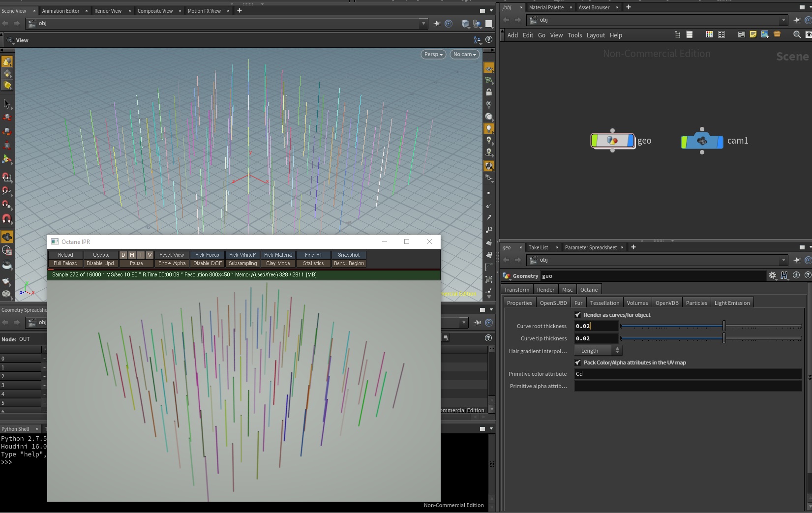Open the Persp viewport dropdown

coord(433,54)
